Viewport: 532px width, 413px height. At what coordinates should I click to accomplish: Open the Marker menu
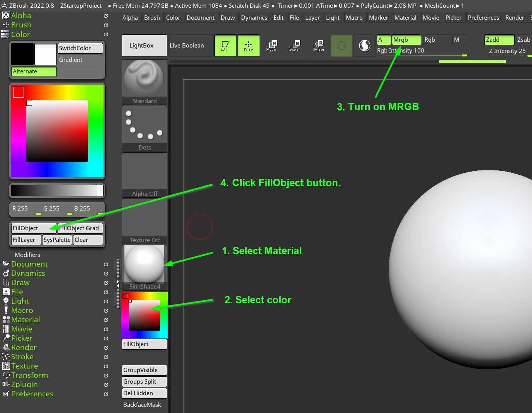pyautogui.click(x=378, y=17)
